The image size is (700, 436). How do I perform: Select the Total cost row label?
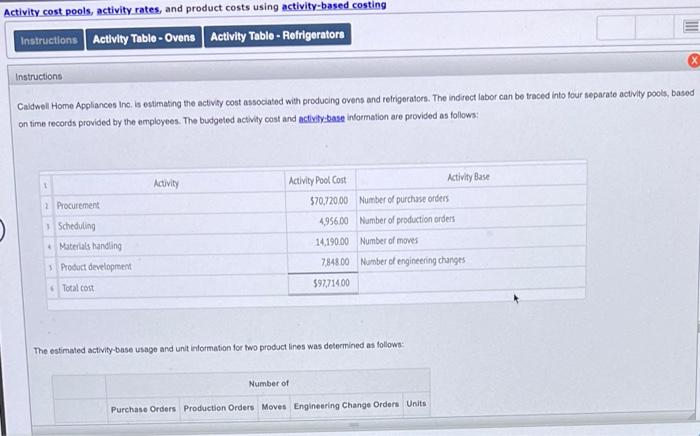[78, 288]
